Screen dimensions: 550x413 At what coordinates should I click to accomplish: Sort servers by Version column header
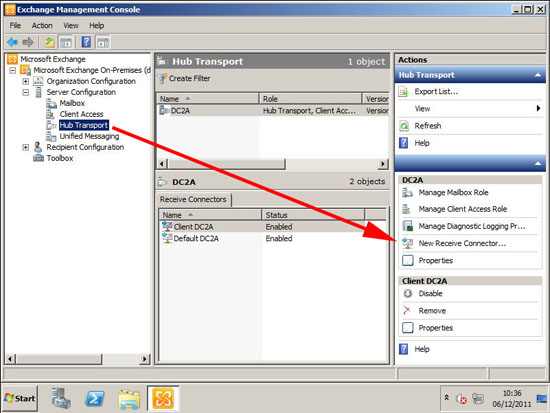tap(375, 99)
